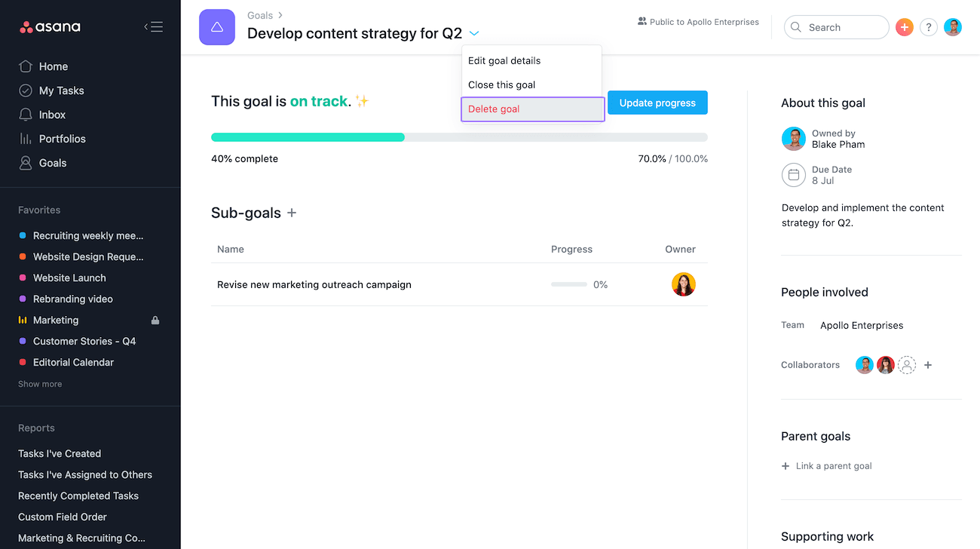Open the Marketing project in Favorites
Viewport: 980px width, 549px height.
click(x=56, y=320)
